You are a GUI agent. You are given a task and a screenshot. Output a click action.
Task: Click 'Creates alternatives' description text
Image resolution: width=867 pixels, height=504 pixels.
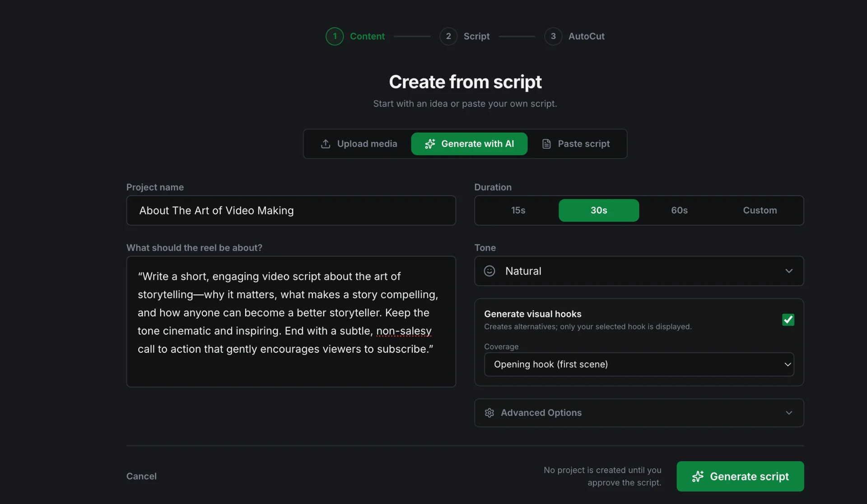tap(587, 327)
